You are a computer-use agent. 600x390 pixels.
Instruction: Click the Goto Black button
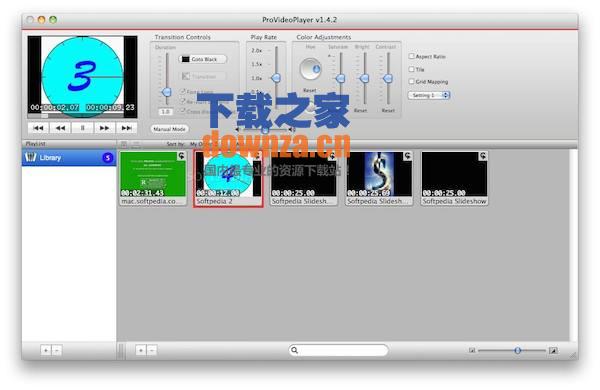[x=203, y=59]
